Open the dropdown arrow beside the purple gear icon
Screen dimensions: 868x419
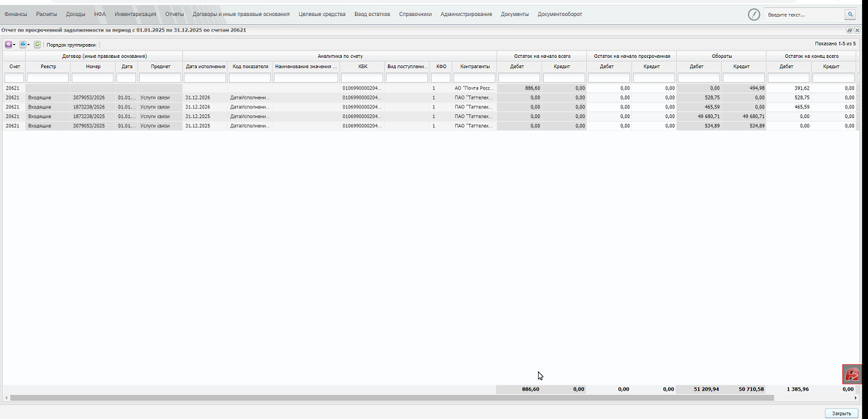click(15, 45)
